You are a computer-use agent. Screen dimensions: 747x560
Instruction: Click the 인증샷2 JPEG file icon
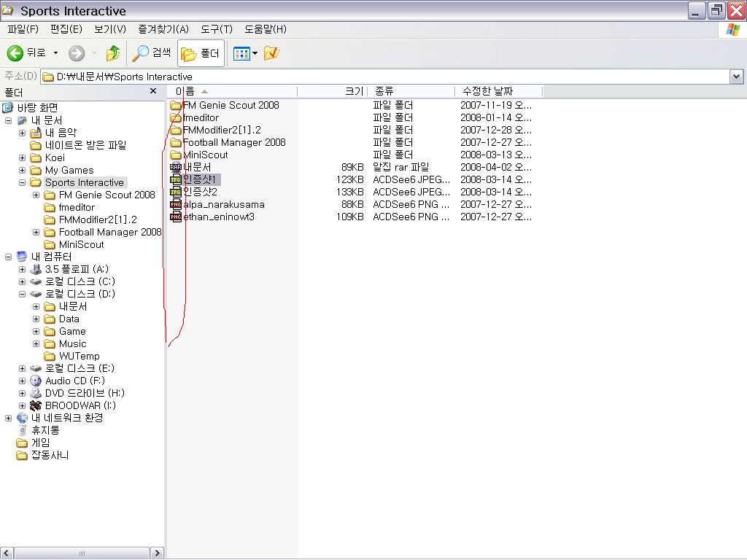point(176,192)
